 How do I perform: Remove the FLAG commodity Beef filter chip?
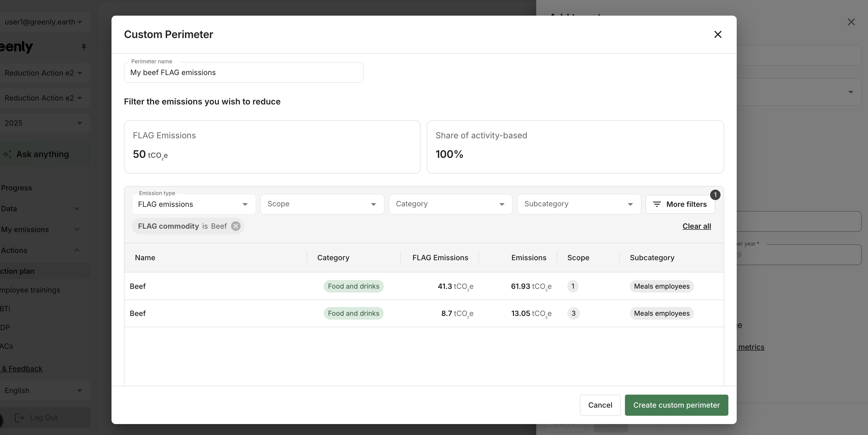pos(236,226)
